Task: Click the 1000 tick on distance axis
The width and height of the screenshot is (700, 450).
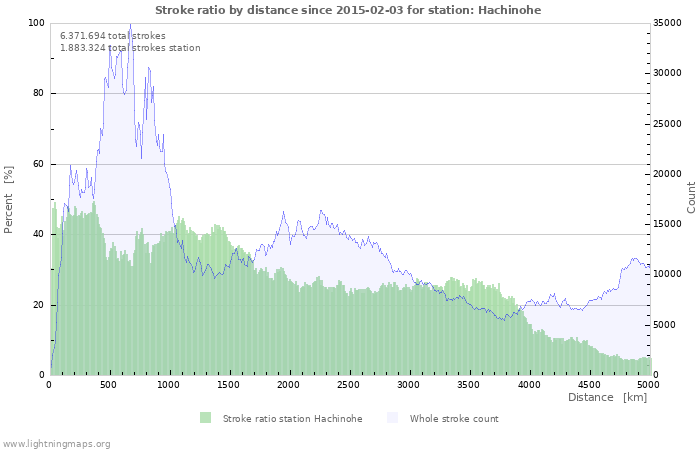Action: [x=168, y=385]
